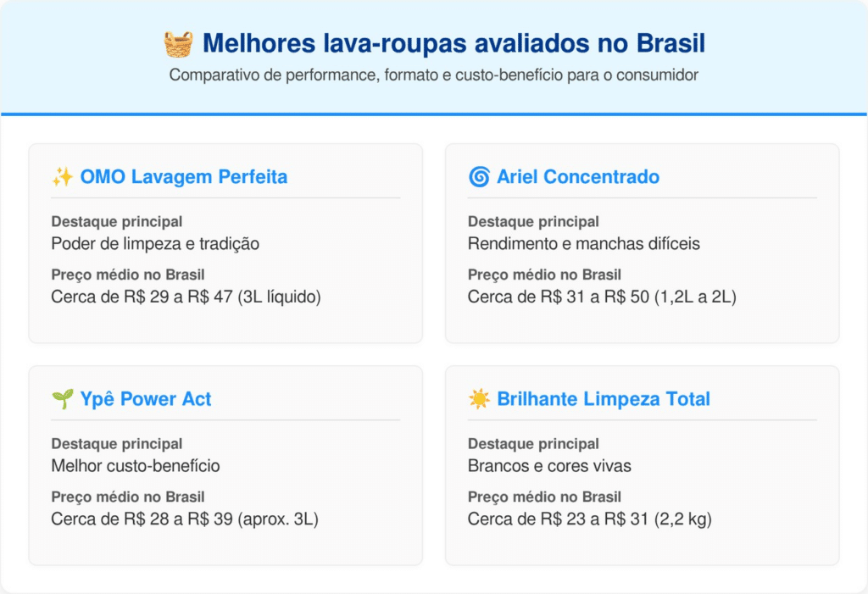Screen dimensions: 868x594
Task: Select the text 'Melhor custo-benefício'
Action: coord(136,466)
